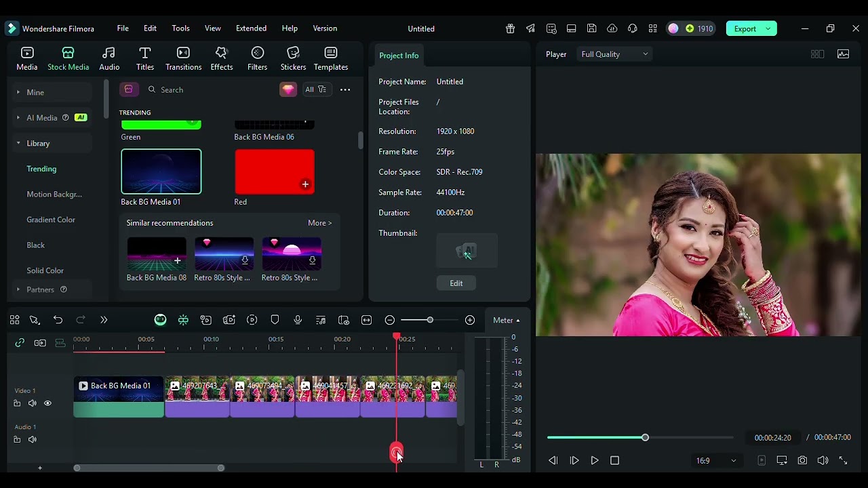Open the Filters tab
This screenshot has width=868, height=488.
pyautogui.click(x=257, y=58)
